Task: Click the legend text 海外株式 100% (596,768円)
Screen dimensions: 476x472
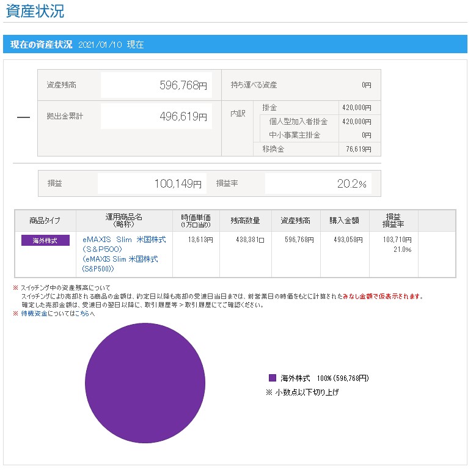Action: tap(324, 378)
